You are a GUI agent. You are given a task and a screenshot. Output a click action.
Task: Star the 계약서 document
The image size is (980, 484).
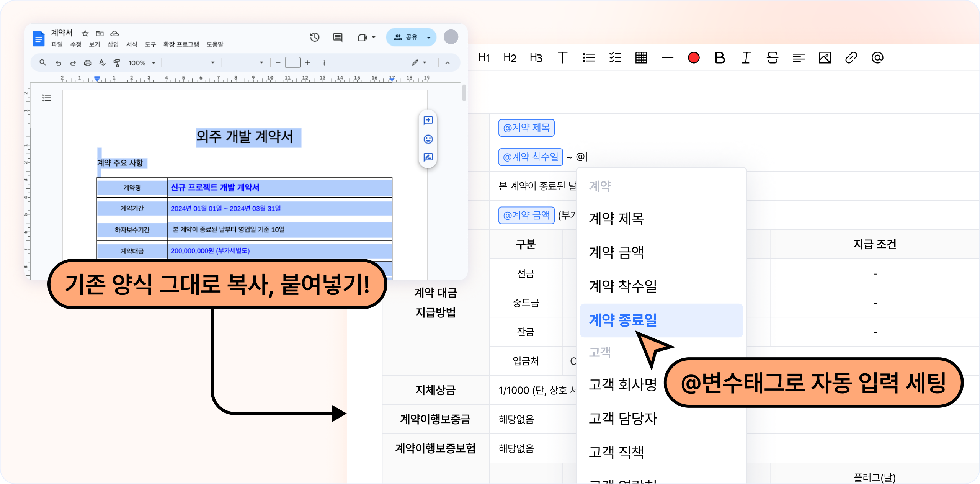pos(85,33)
